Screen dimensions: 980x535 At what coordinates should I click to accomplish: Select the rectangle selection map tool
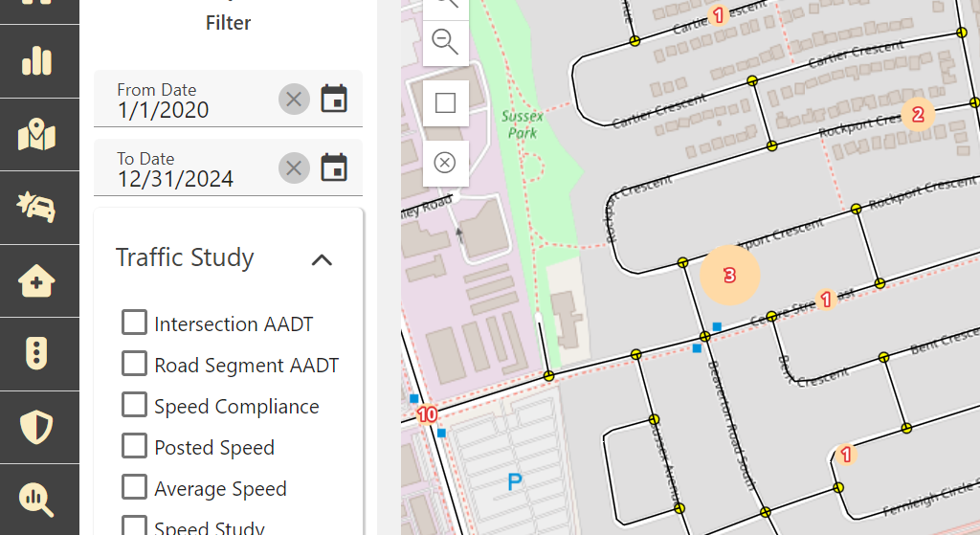(445, 102)
